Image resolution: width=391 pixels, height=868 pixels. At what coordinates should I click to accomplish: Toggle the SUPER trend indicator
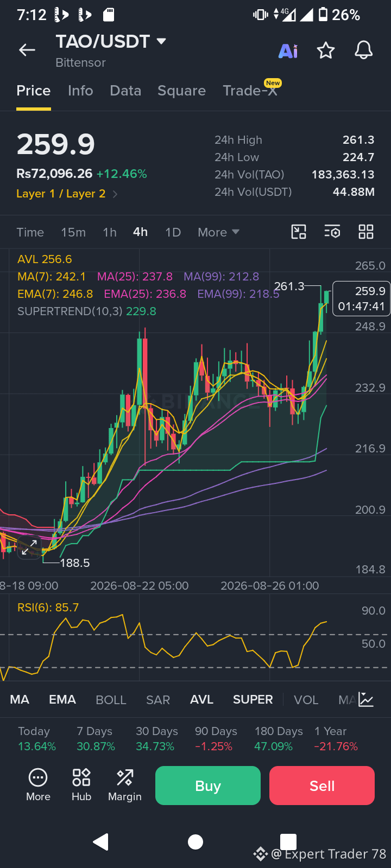coord(253,700)
